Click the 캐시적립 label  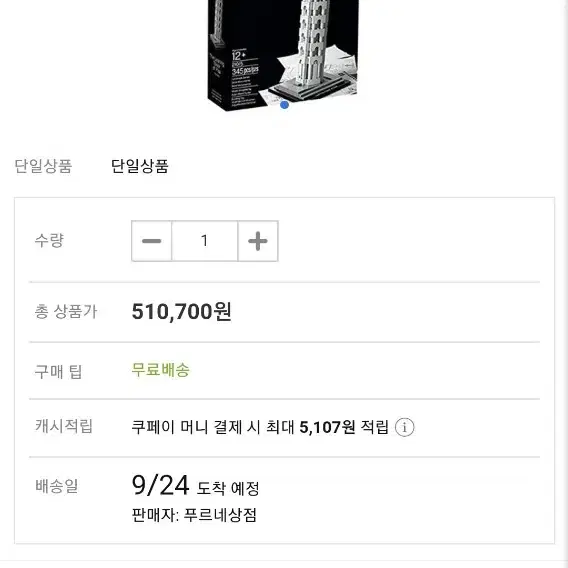click(x=64, y=426)
